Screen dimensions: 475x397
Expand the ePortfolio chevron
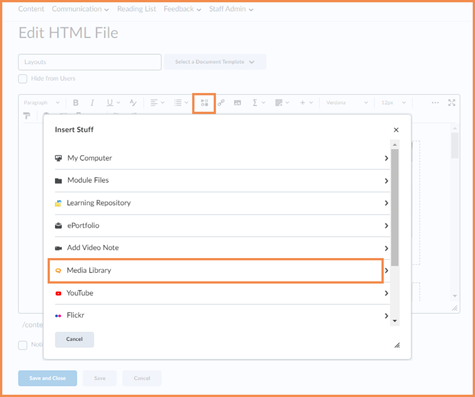(x=386, y=226)
